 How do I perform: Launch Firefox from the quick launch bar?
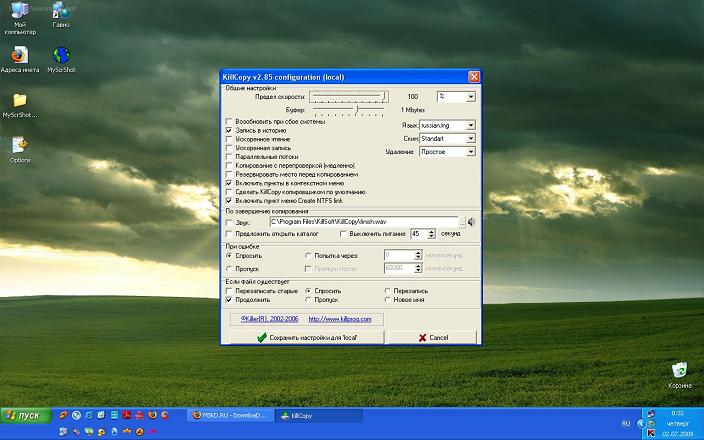[x=153, y=415]
